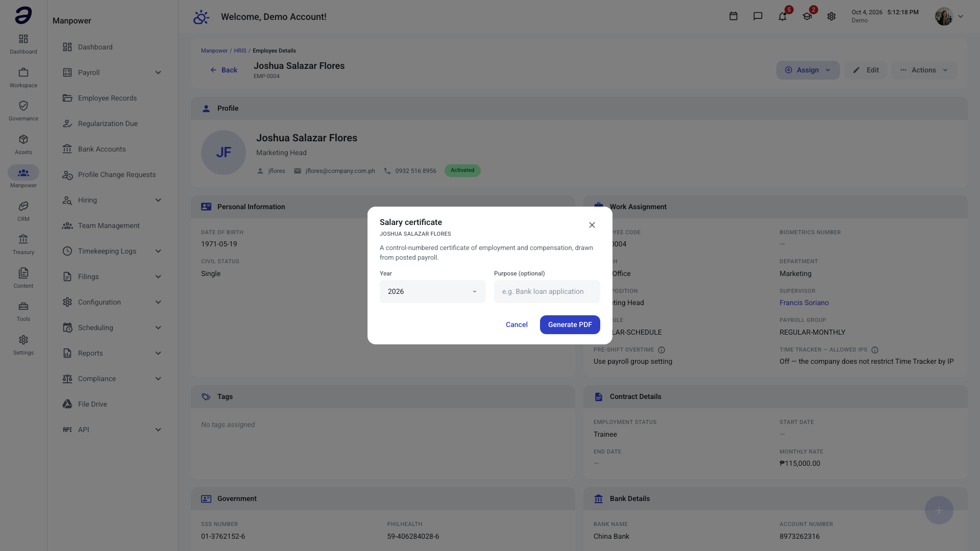The image size is (980, 551).
Task: Open Employee Records in the sidebar
Action: [112, 98]
